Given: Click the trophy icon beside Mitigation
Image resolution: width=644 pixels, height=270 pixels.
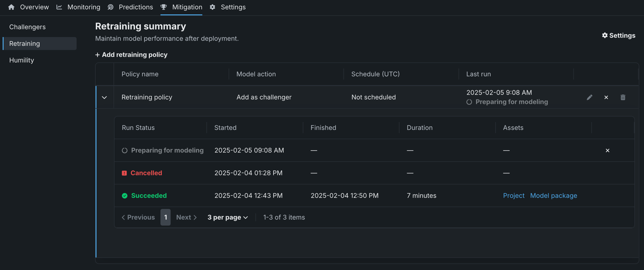Looking at the screenshot, I should (164, 7).
